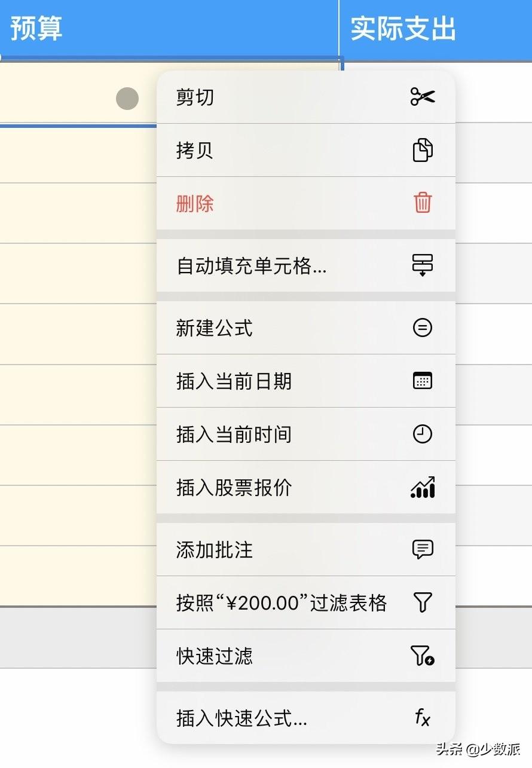The height and width of the screenshot is (768, 532).
Task: Click the funnel icon beside 按照“¥200.00”过滤表格
Action: coord(423,602)
